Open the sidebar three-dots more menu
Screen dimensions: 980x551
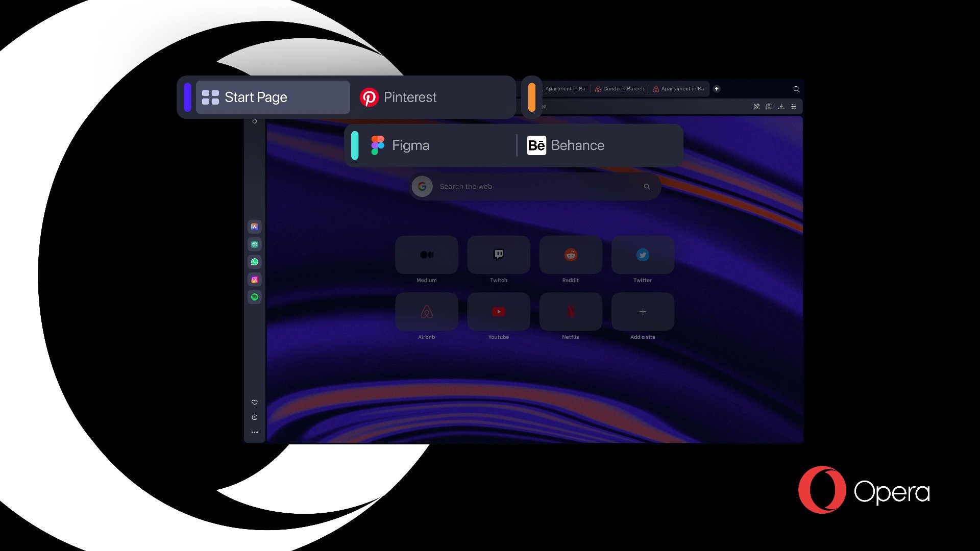pos(255,432)
